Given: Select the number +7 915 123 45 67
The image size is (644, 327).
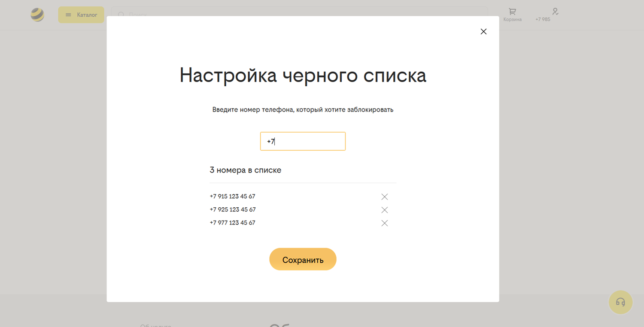Looking at the screenshot, I should click(x=232, y=197).
